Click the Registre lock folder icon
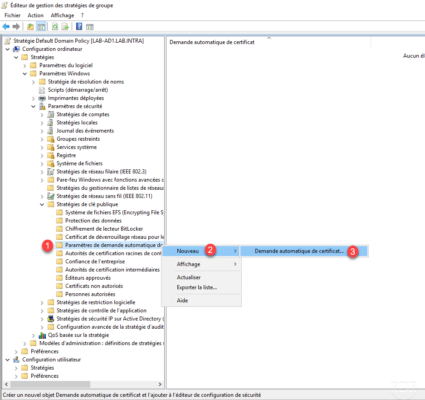 pyautogui.click(x=51, y=155)
